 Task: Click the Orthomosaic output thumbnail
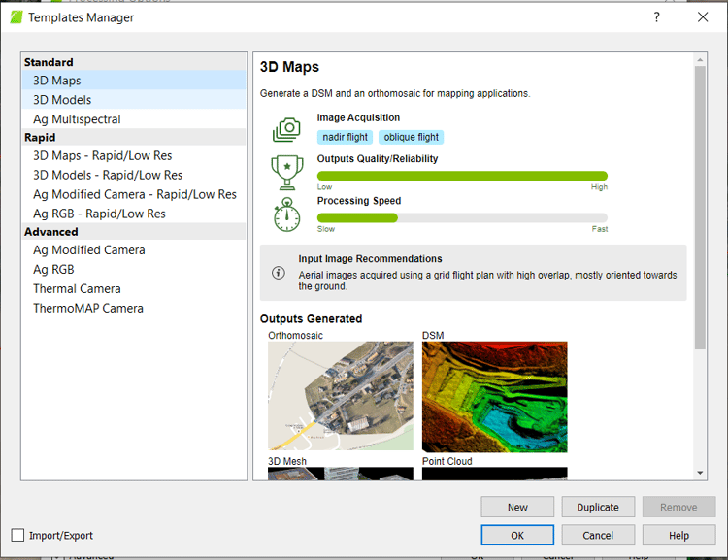point(340,395)
